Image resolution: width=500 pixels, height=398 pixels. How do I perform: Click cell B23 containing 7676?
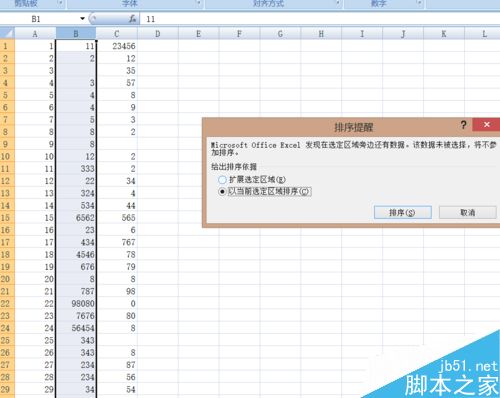[x=76, y=316]
